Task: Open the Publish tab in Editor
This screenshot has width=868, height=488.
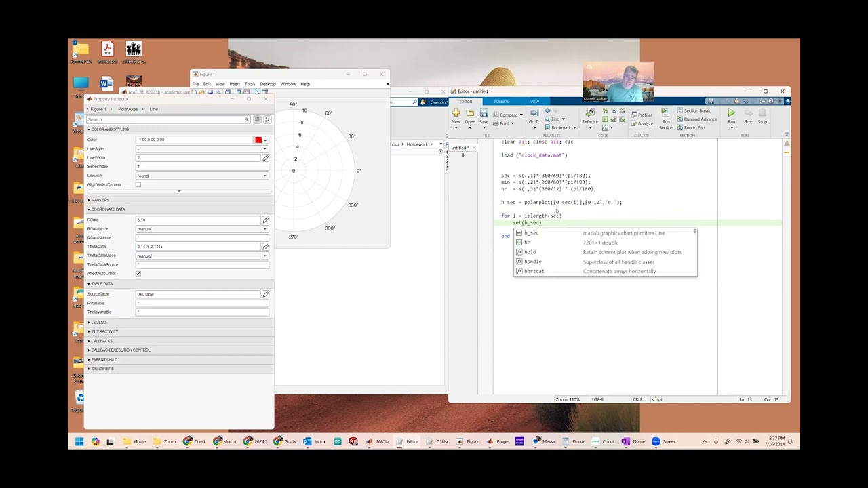Action: tap(501, 102)
